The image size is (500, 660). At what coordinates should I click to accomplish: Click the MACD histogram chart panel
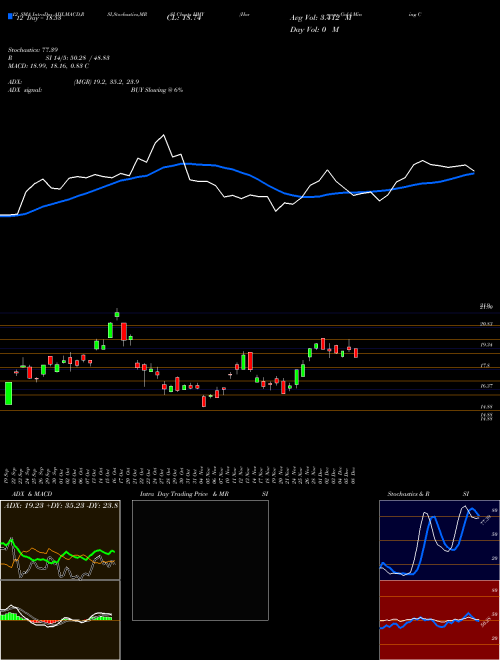tap(60, 620)
